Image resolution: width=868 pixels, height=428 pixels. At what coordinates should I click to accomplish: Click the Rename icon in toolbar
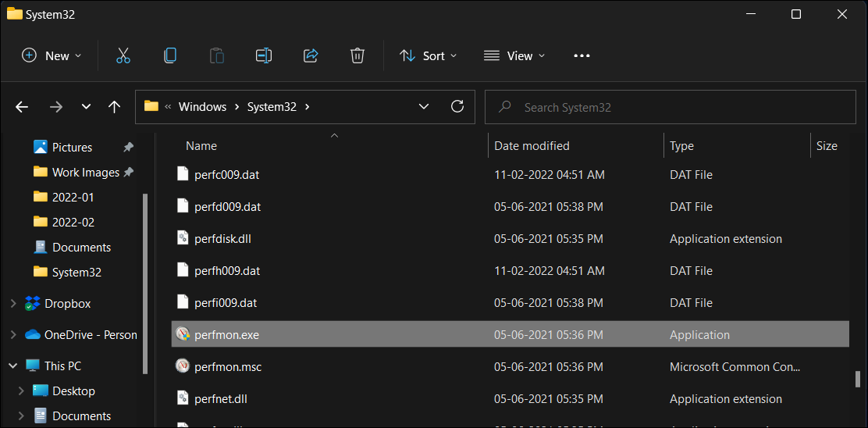point(264,55)
